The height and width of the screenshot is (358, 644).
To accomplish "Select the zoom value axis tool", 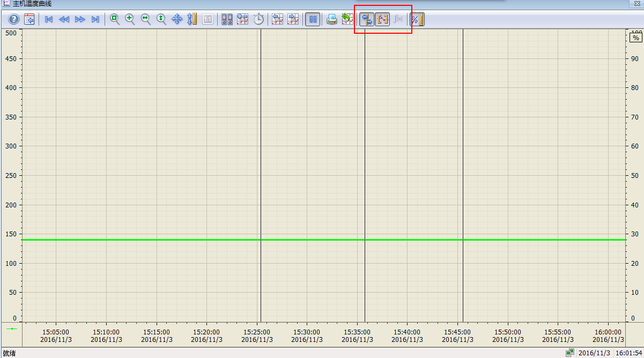I will (161, 20).
